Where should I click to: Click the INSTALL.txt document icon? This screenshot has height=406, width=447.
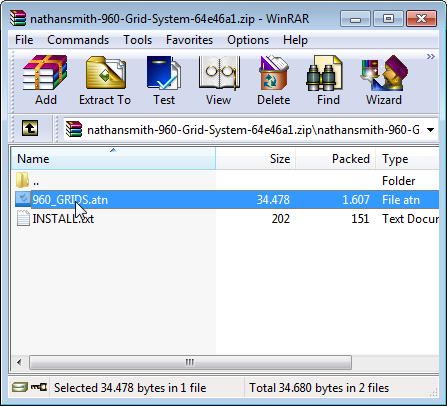pos(23,218)
